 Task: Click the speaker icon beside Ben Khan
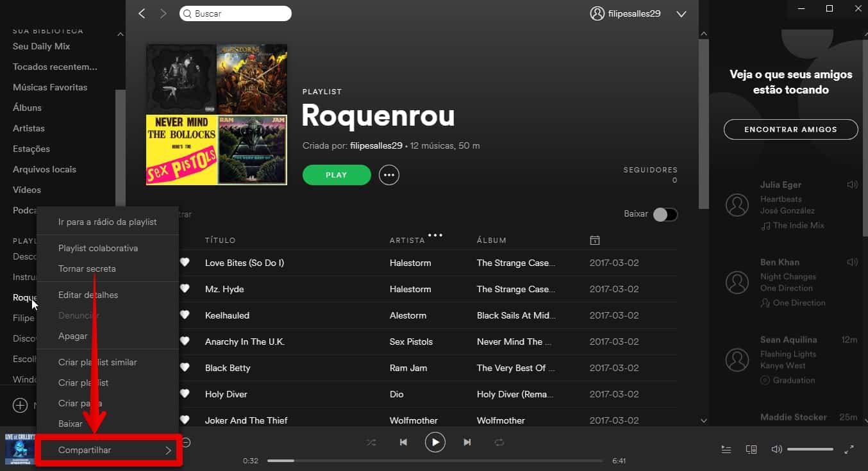852,262
